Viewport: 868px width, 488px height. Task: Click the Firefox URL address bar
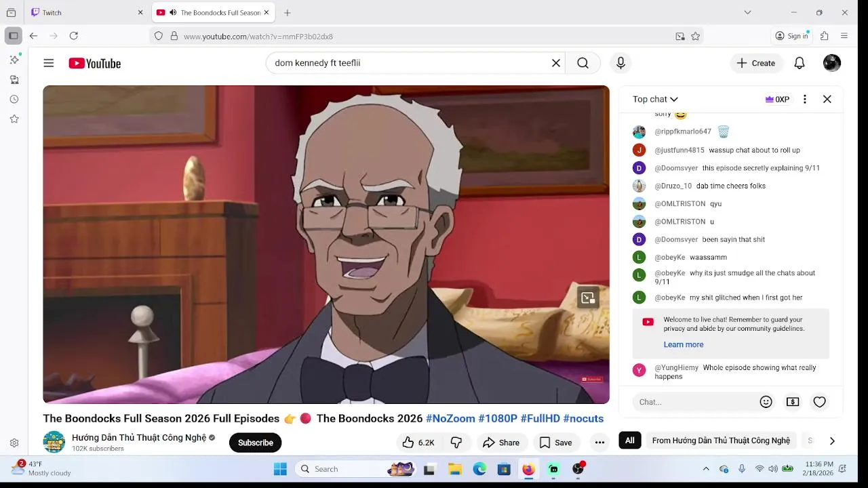click(x=427, y=37)
